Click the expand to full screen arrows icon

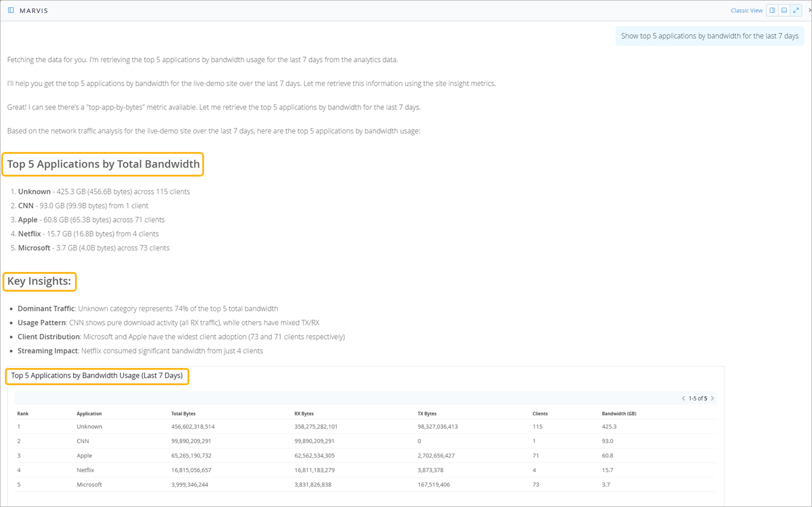coord(796,10)
